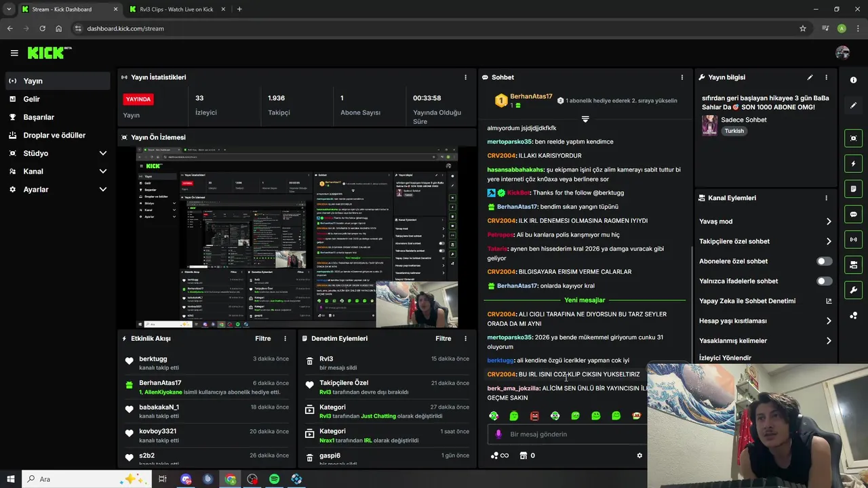Open the hamburger menu beside Kick logo
Screen dimensions: 868x488
[14, 53]
